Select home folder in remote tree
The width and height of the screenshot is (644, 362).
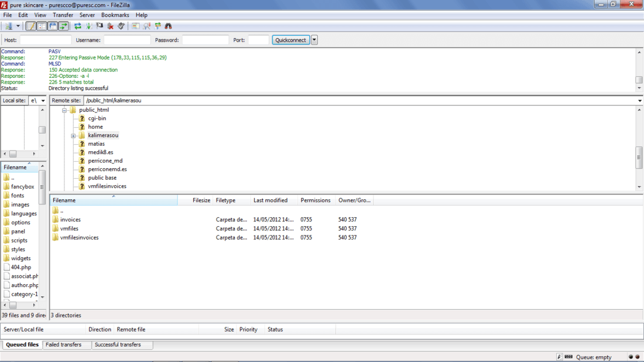pyautogui.click(x=95, y=127)
